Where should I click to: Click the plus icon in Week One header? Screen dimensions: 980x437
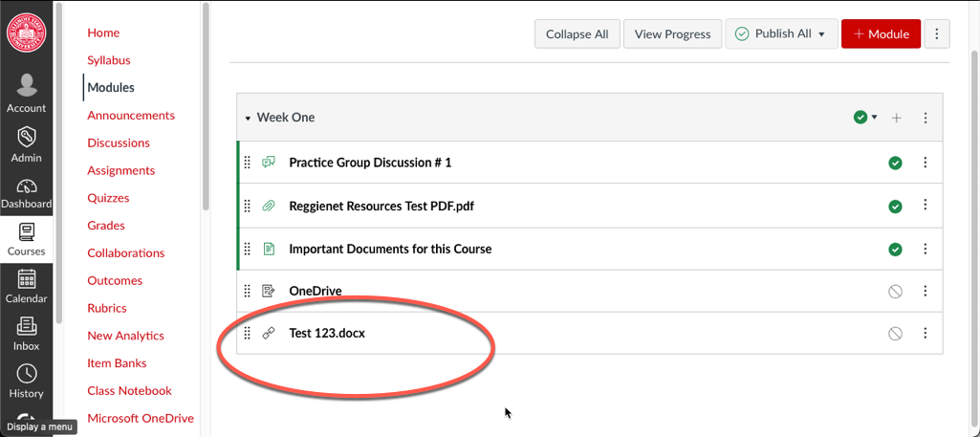coord(896,118)
